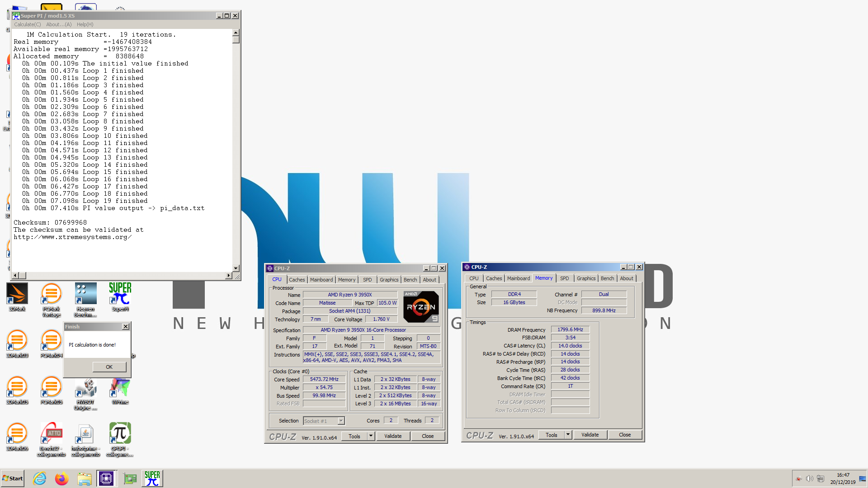Open Bench tab in right CPU-Z window
This screenshot has height=488, width=868.
(608, 278)
